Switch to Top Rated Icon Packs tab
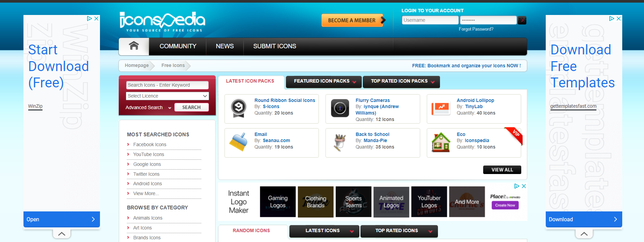 [x=399, y=81]
